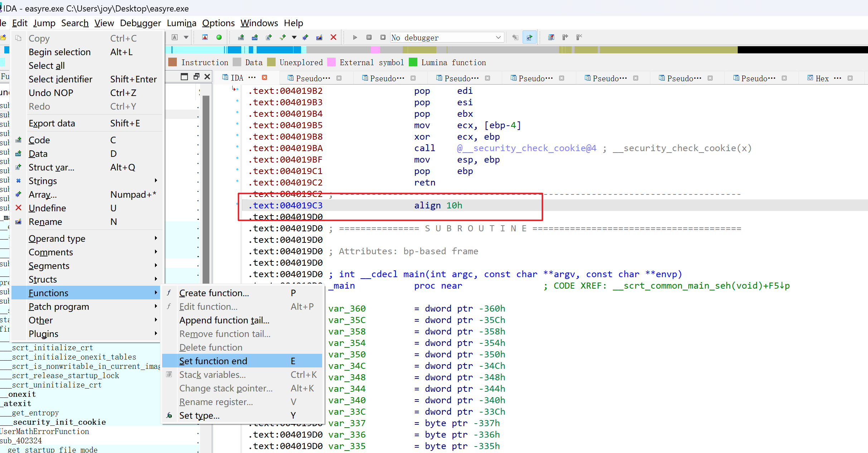Click the delete watch toolbar icon
The image size is (868, 453).
[x=579, y=37]
